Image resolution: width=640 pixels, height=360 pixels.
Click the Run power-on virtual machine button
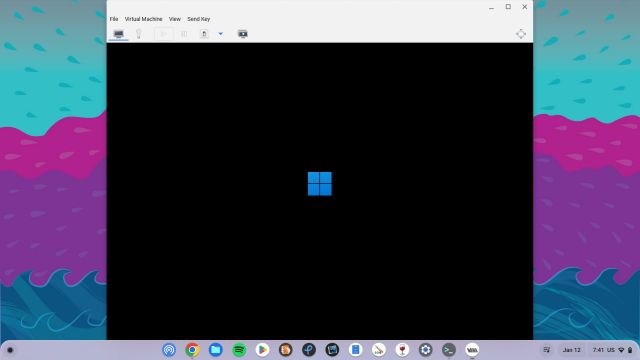point(163,34)
